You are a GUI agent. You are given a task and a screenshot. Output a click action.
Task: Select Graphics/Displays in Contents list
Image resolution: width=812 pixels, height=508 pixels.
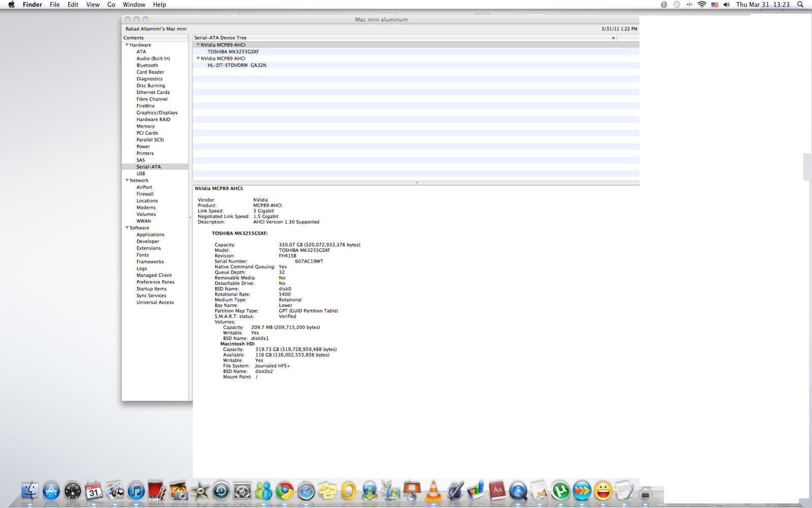pos(157,113)
